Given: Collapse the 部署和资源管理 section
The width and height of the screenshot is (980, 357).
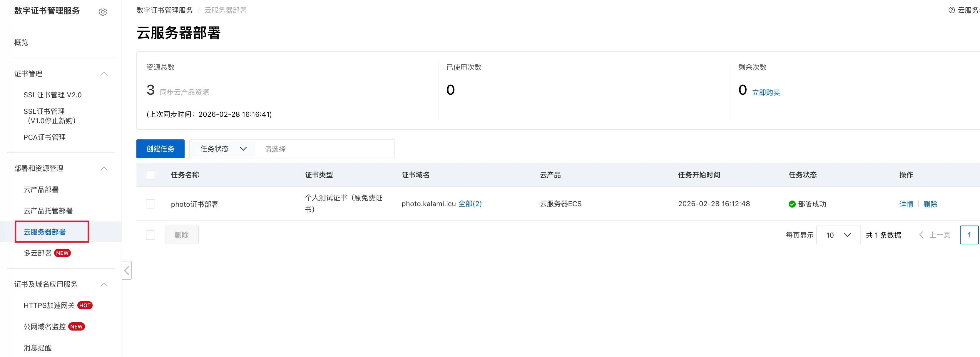Looking at the screenshot, I should [x=104, y=169].
